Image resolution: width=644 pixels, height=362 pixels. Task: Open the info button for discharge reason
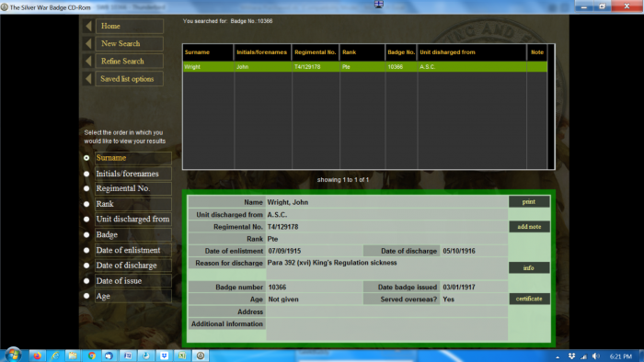coord(529,267)
